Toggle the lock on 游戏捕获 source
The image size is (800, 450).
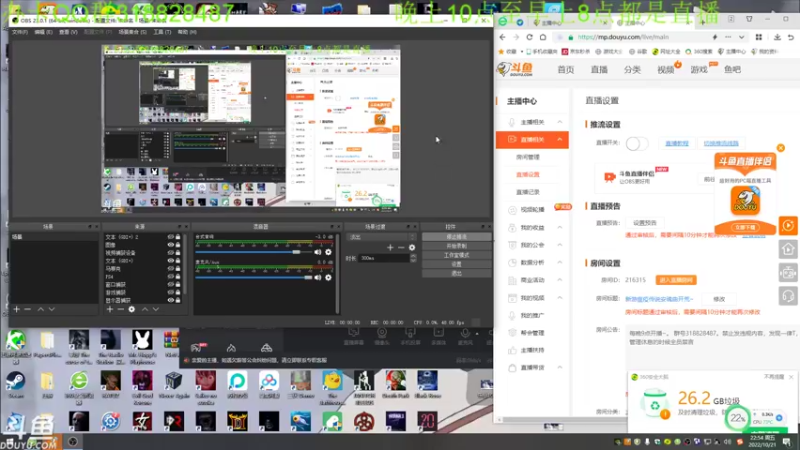point(178,292)
